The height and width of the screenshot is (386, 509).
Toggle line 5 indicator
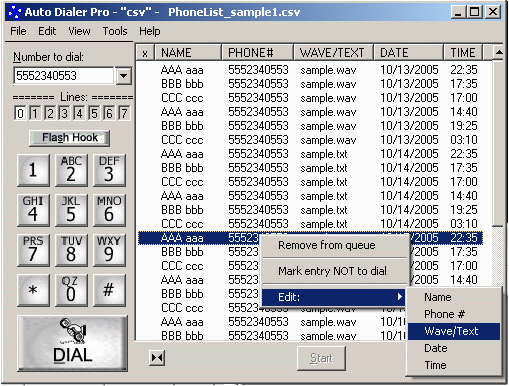point(94,113)
